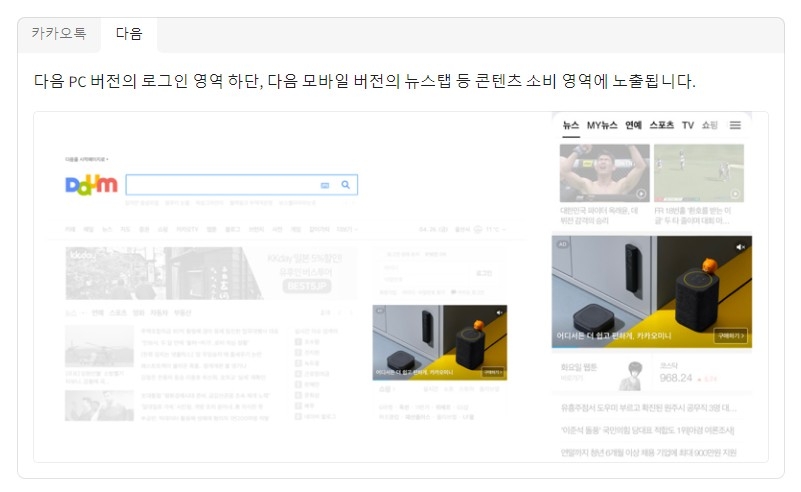Image resolution: width=801 pixels, height=492 pixels.
Task: Mute the ad video in mobile preview
Action: pyautogui.click(x=740, y=246)
